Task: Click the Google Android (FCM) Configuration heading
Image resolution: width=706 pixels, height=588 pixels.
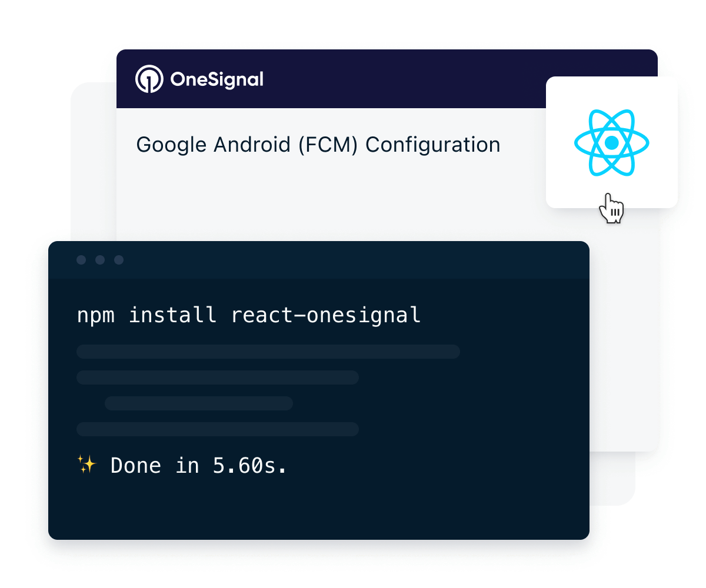Action: [x=318, y=144]
